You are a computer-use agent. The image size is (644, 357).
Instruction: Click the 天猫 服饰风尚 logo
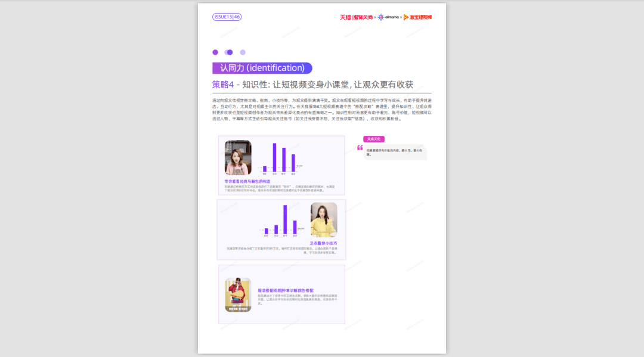356,17
